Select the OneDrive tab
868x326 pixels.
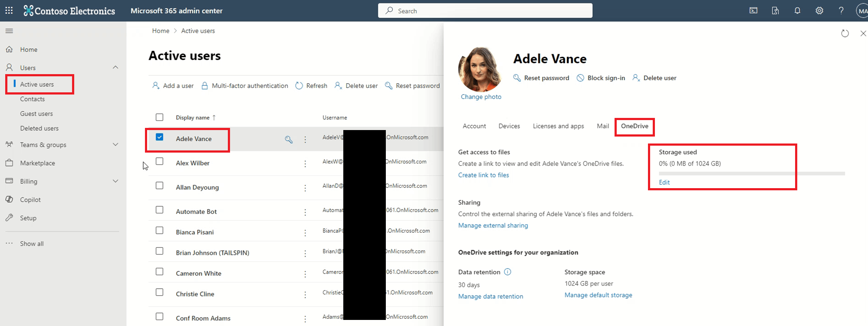[x=635, y=126]
